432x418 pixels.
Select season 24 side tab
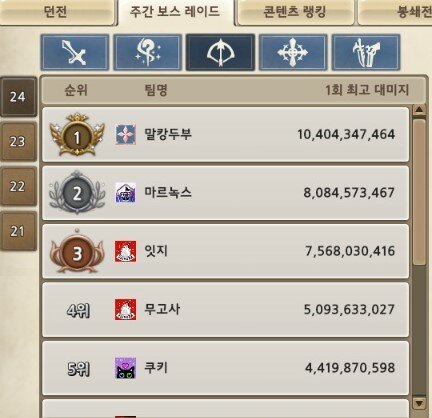point(18,97)
